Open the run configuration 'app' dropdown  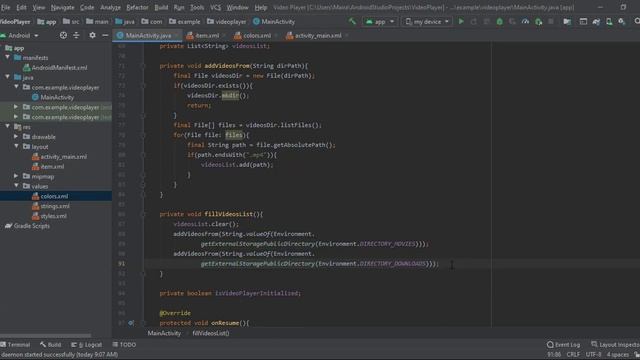click(x=379, y=21)
